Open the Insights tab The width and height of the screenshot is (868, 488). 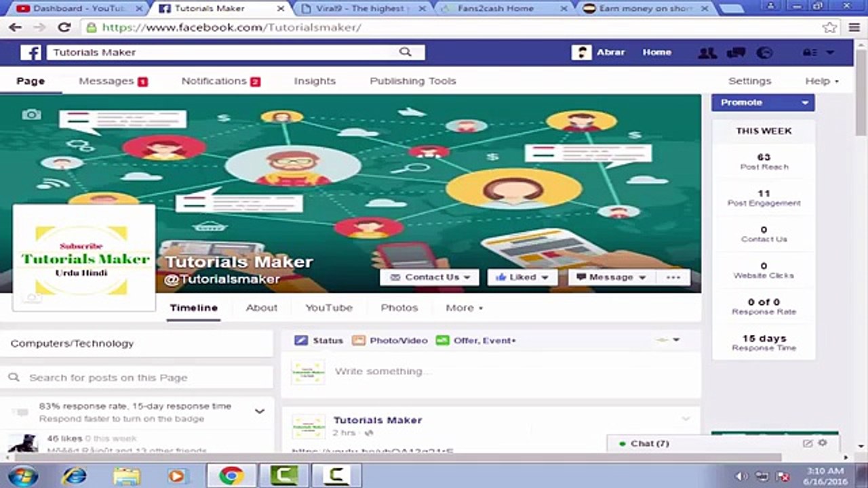pyautogui.click(x=315, y=81)
